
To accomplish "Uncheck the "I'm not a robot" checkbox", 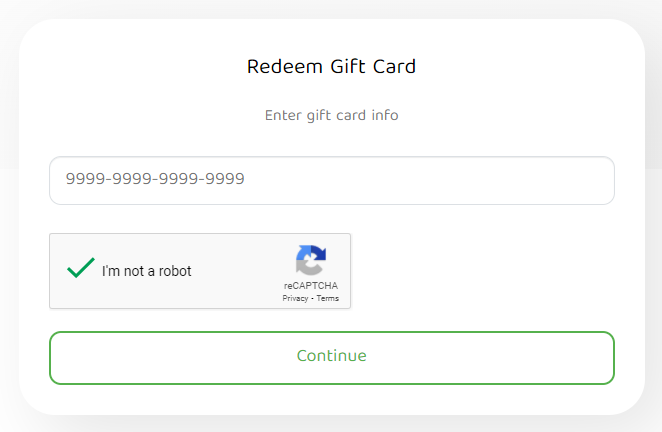I will (x=80, y=269).
